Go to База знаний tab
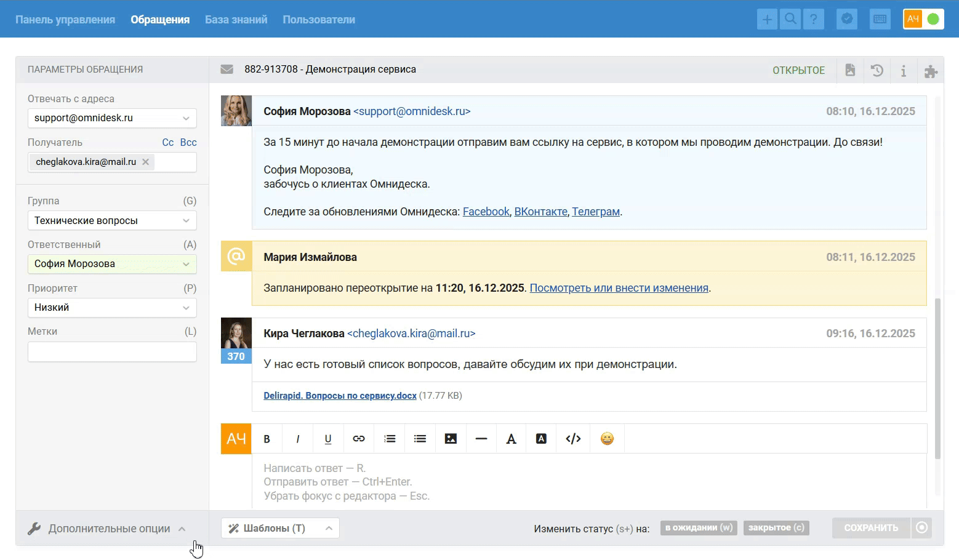The image size is (959, 560). [x=236, y=20]
